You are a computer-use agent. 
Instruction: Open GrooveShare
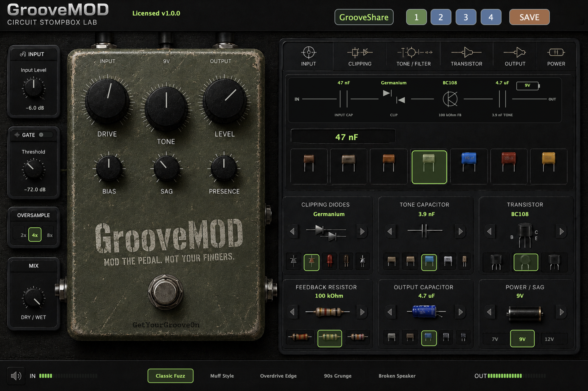click(364, 17)
